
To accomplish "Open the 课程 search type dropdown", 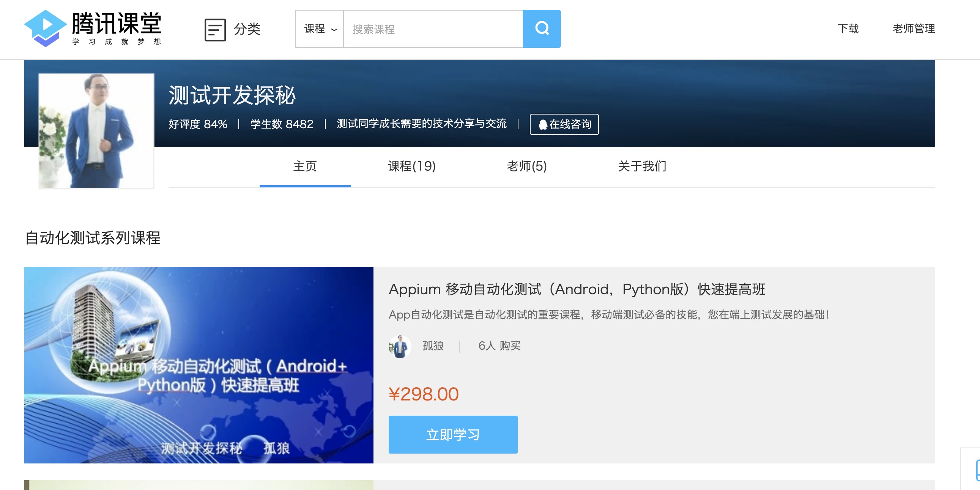I will click(320, 29).
